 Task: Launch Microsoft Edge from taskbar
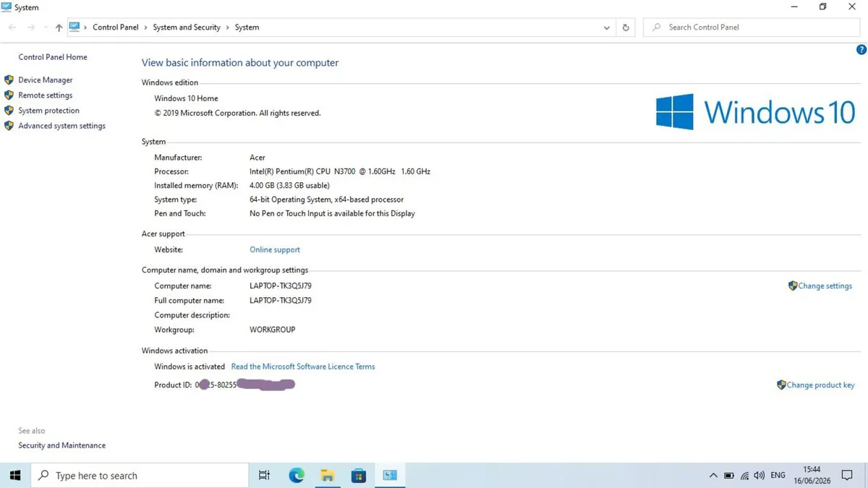tap(297, 475)
